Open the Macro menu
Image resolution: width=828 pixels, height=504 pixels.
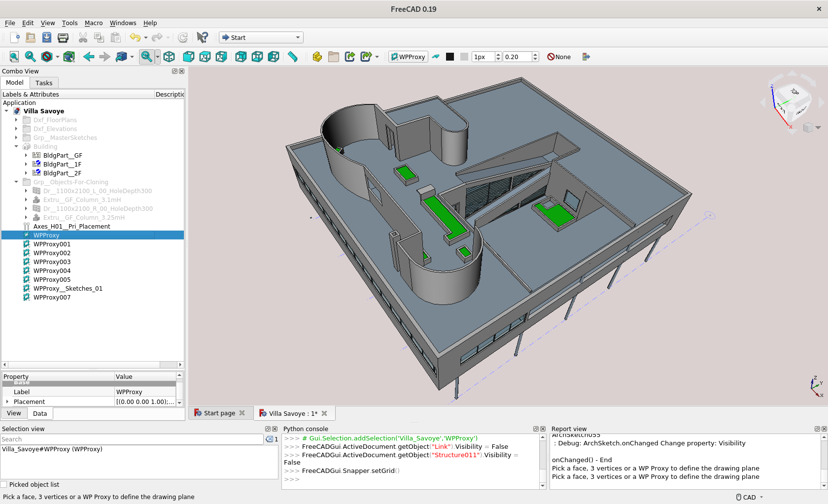pos(94,23)
